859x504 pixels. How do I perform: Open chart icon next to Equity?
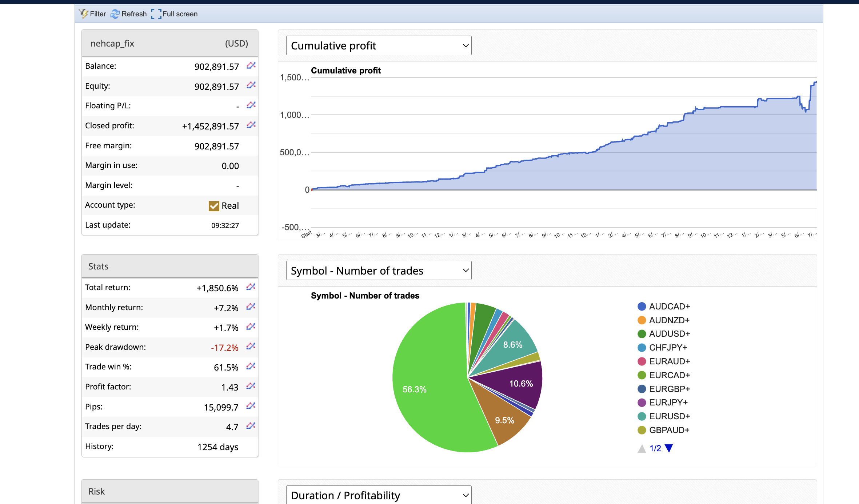click(251, 85)
